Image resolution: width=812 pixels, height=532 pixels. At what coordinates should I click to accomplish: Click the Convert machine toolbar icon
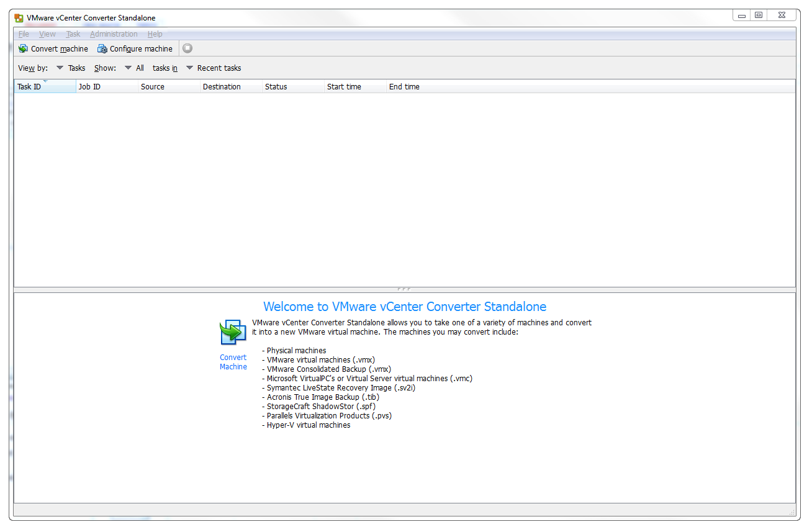point(23,48)
